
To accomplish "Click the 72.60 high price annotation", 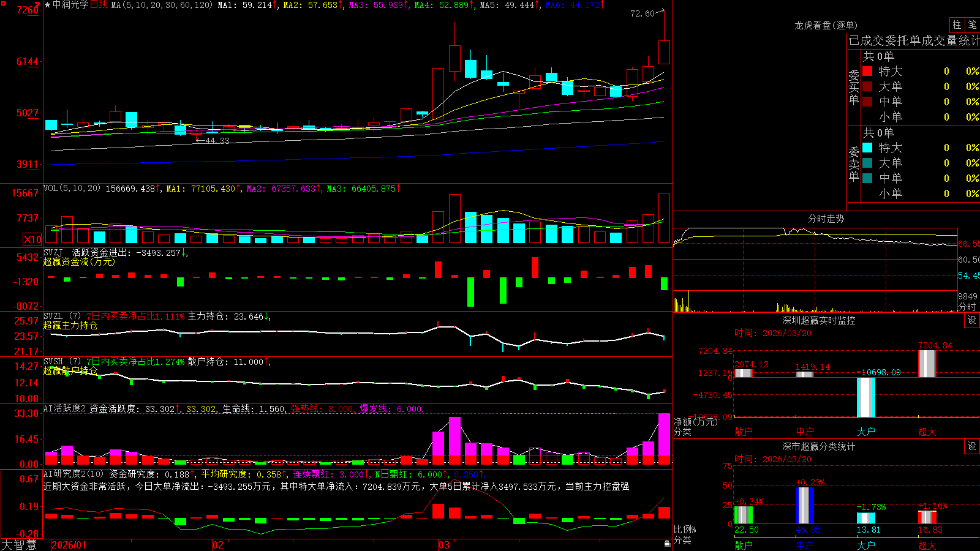I will [643, 13].
